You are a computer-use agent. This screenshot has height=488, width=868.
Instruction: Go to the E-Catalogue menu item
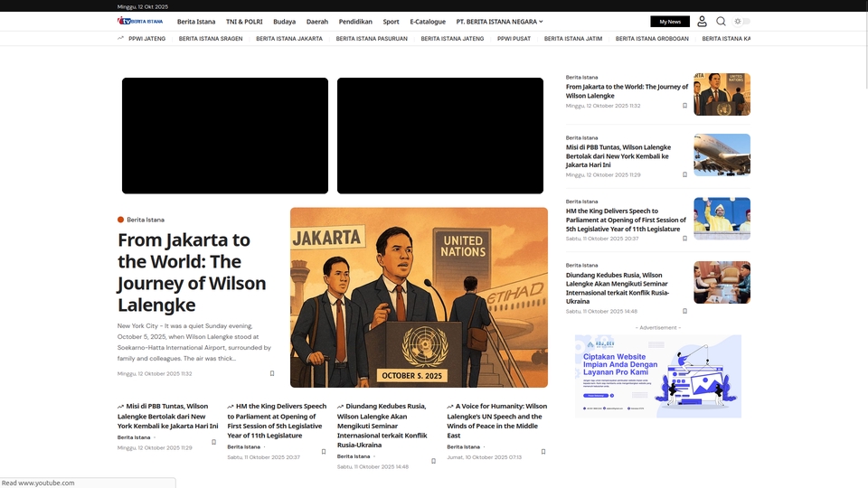[427, 22]
